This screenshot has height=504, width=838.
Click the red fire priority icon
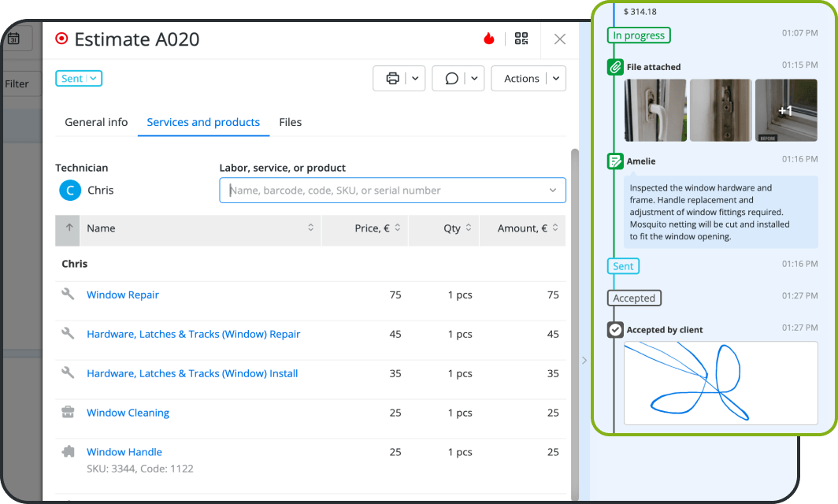488,39
